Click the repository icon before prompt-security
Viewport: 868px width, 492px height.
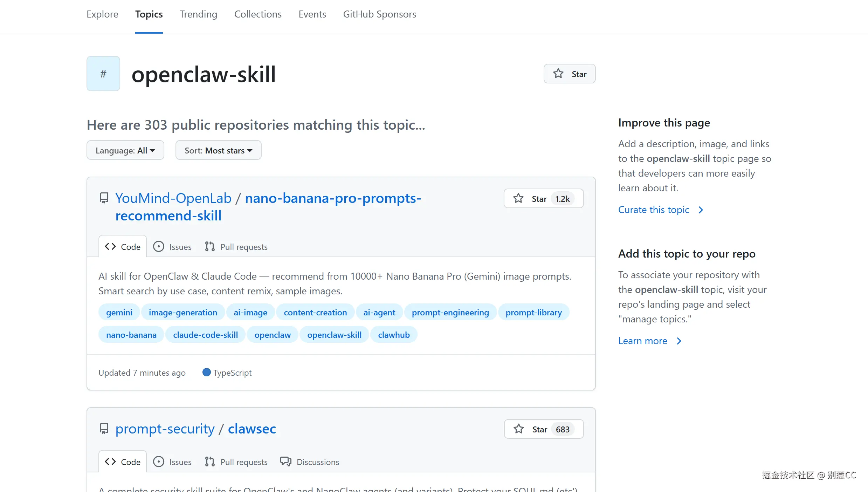[x=104, y=429]
